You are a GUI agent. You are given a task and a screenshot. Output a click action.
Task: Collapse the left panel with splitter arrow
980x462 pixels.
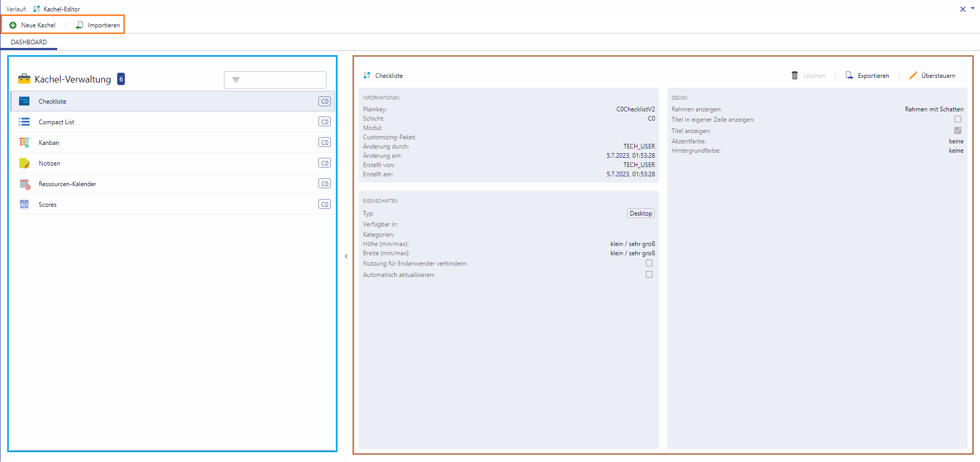pos(346,256)
